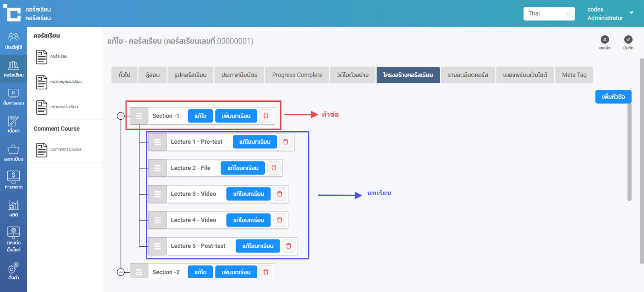
Task: Collapse Section -2 tree node
Action: [x=121, y=272]
